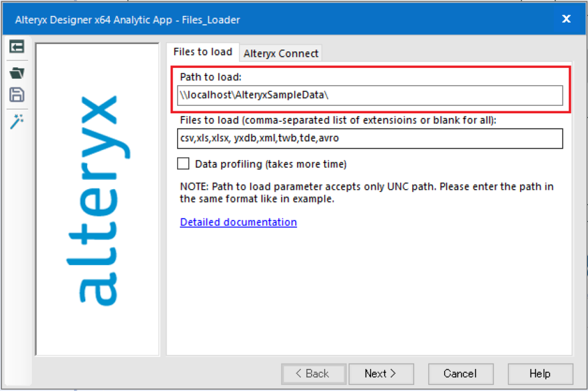Click the NOTE text about UNC path
The image size is (588, 391).
[x=366, y=192]
